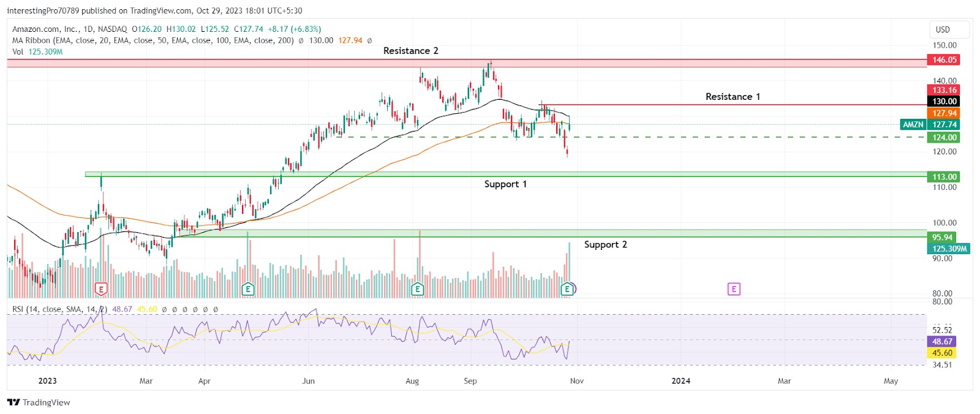Click the Jun time axis label

click(x=309, y=381)
